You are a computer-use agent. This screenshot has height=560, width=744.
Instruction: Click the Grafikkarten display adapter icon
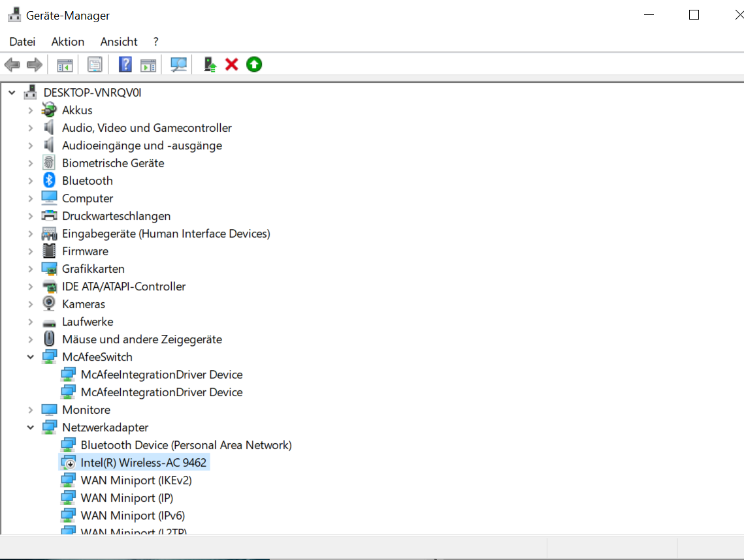point(49,269)
